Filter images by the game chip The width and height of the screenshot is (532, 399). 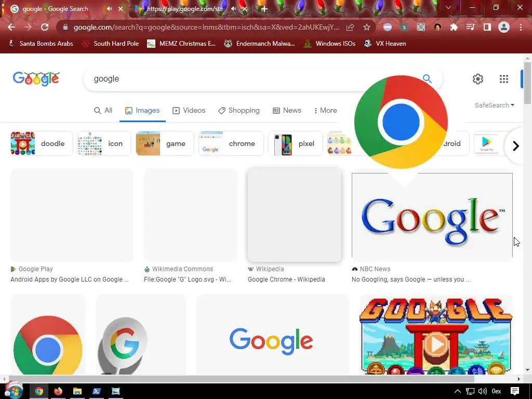click(165, 143)
